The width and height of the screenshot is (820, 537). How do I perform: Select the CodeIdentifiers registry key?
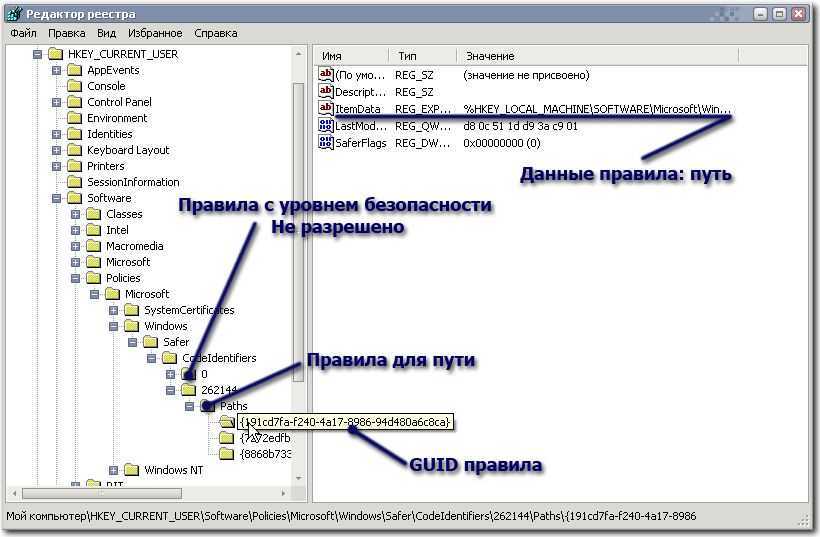pos(218,358)
